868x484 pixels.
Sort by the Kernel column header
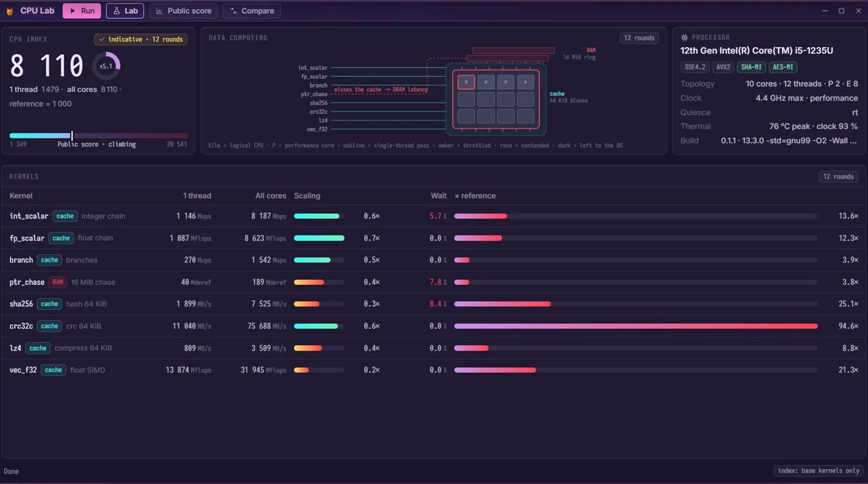tap(21, 195)
